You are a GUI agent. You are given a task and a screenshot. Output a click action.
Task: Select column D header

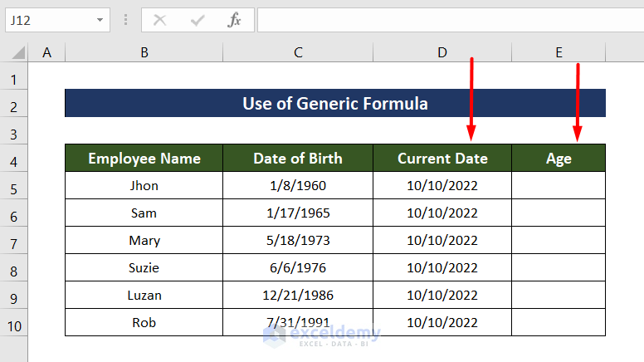click(x=442, y=52)
